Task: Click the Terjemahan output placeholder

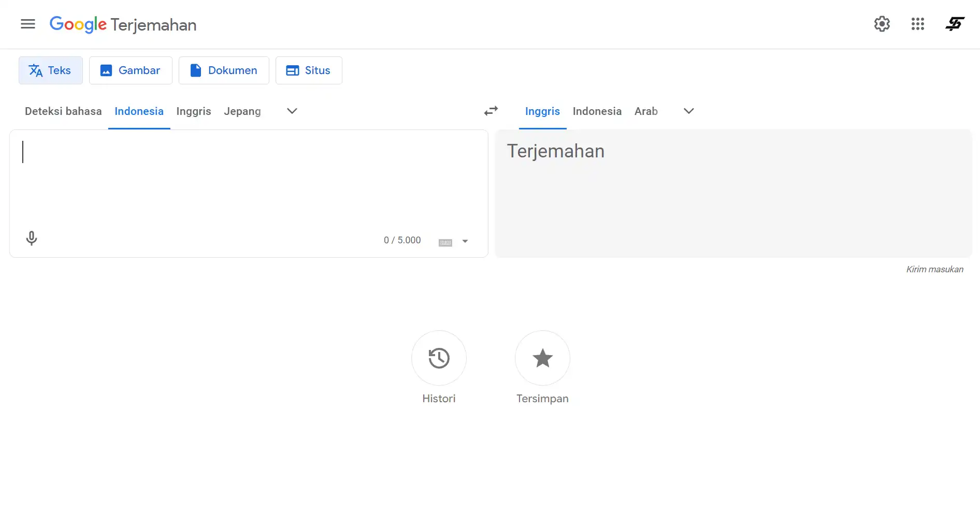Action: coord(556,151)
